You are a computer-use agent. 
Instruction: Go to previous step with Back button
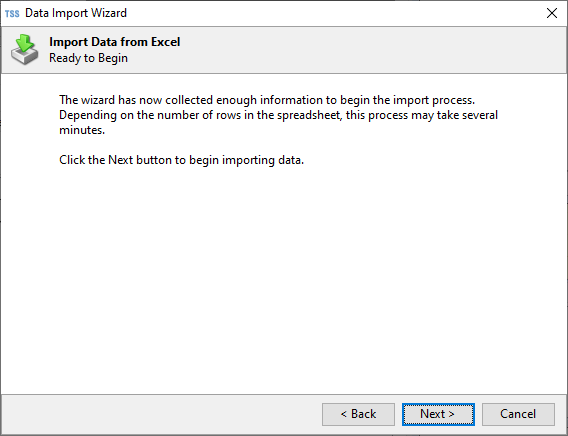(358, 414)
